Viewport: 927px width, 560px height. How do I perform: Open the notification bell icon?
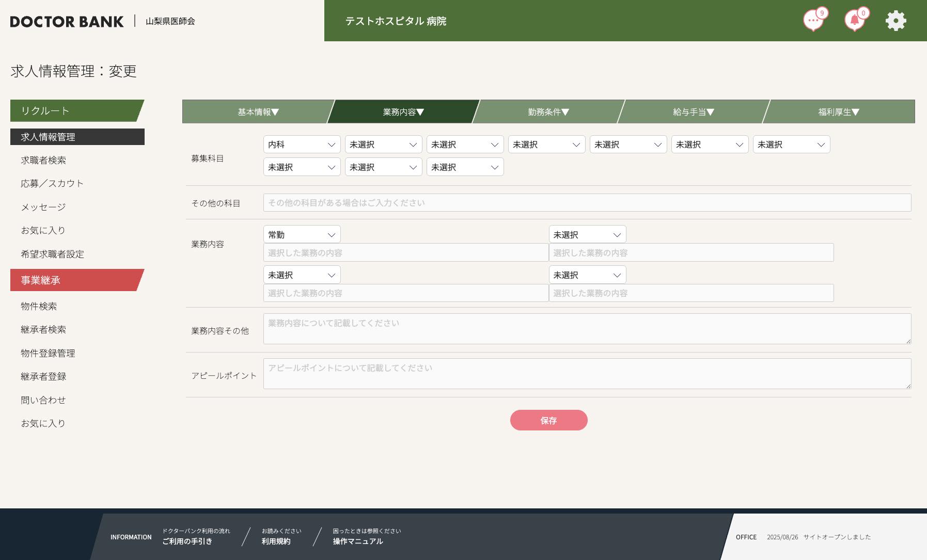[855, 21]
